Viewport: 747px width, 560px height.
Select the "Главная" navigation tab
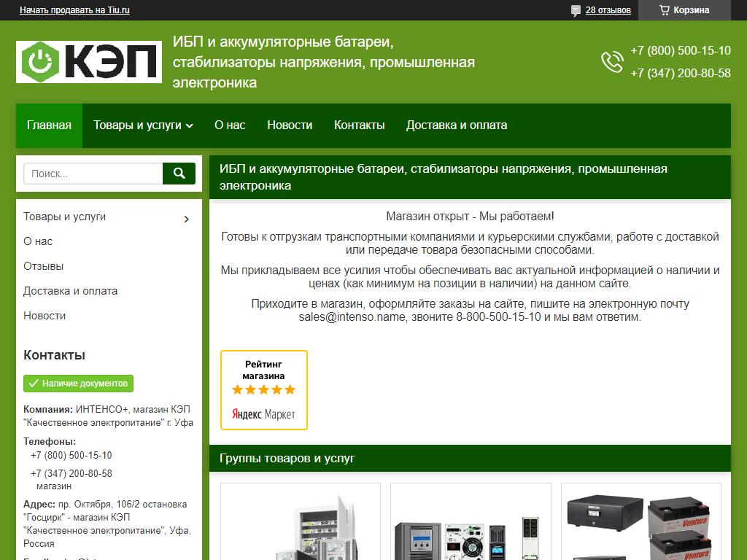[49, 125]
